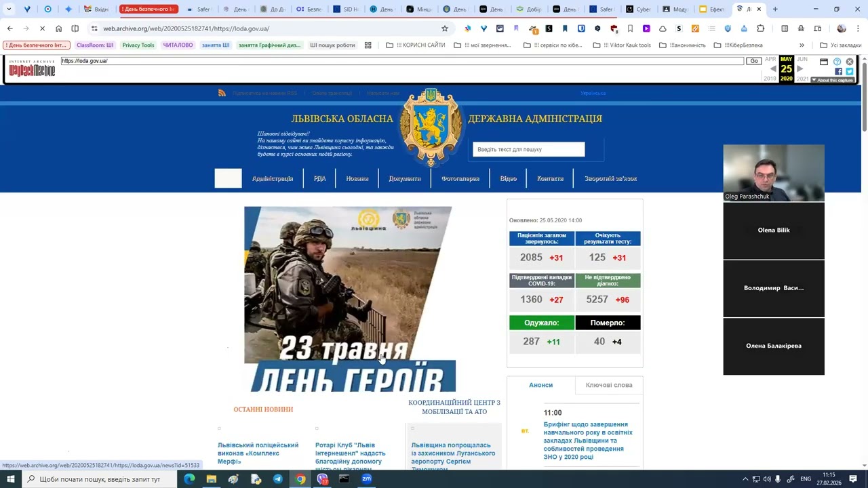Open Telegram from the taskbar

tap(278, 479)
